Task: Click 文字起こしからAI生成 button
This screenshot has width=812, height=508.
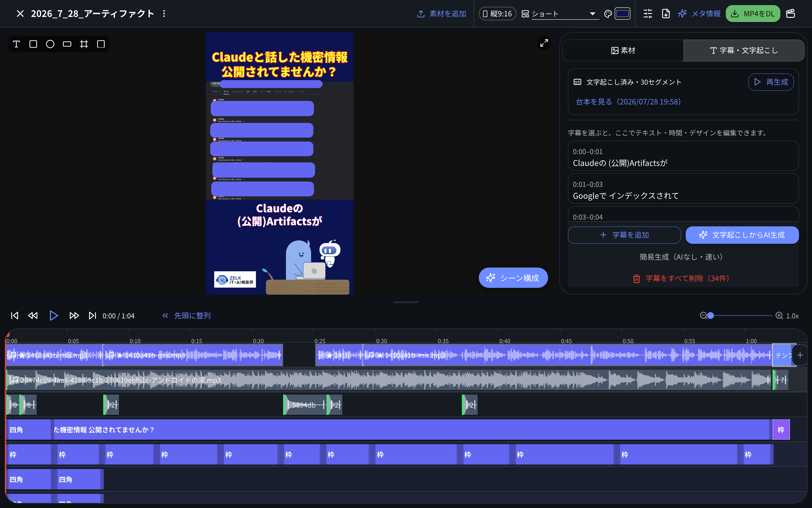Action: tap(742, 235)
